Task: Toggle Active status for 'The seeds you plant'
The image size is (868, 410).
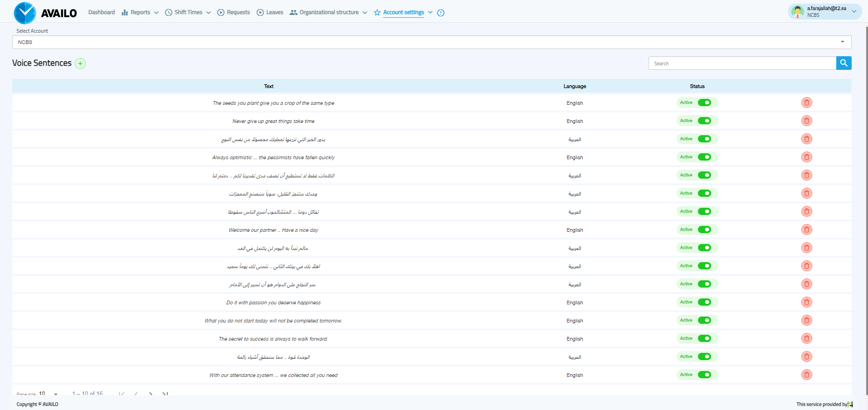Action: (x=704, y=102)
